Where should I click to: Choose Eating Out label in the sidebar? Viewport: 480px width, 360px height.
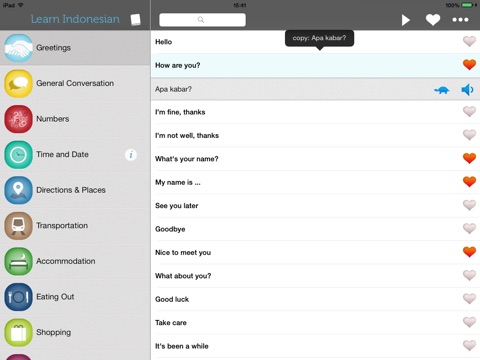[x=55, y=297]
